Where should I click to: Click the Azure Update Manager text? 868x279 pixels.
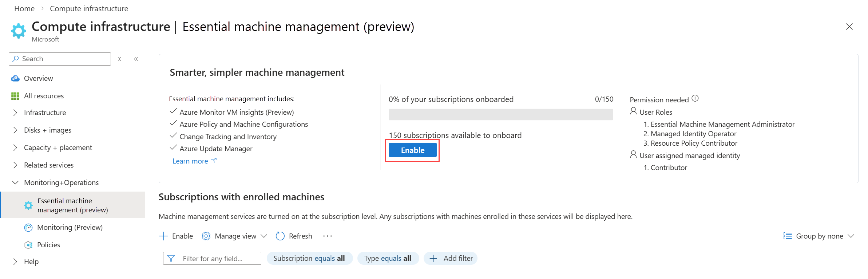pyautogui.click(x=216, y=149)
